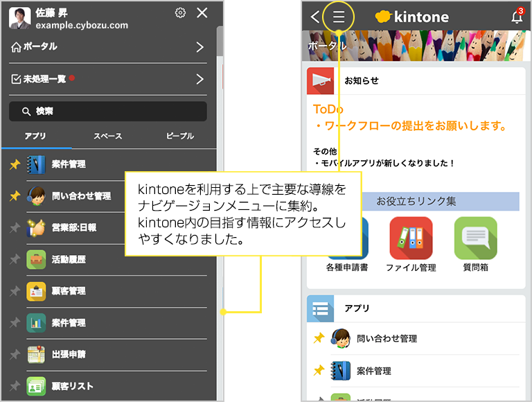Click the お知らせ megaphone icon

(x=321, y=81)
